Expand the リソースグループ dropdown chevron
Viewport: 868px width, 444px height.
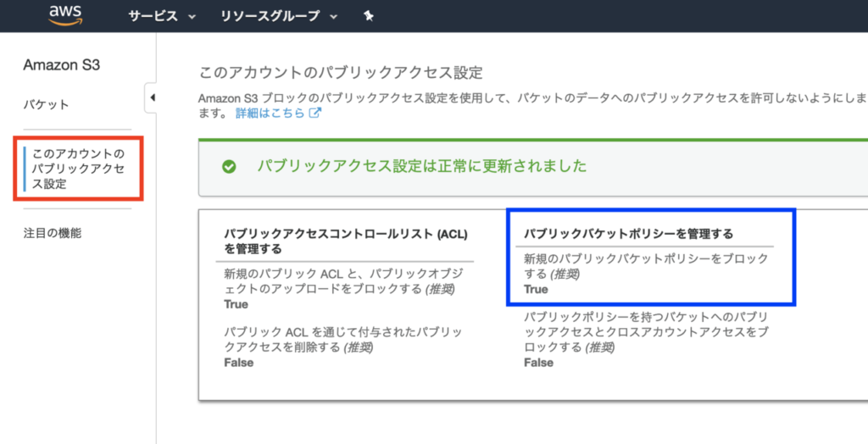click(333, 17)
